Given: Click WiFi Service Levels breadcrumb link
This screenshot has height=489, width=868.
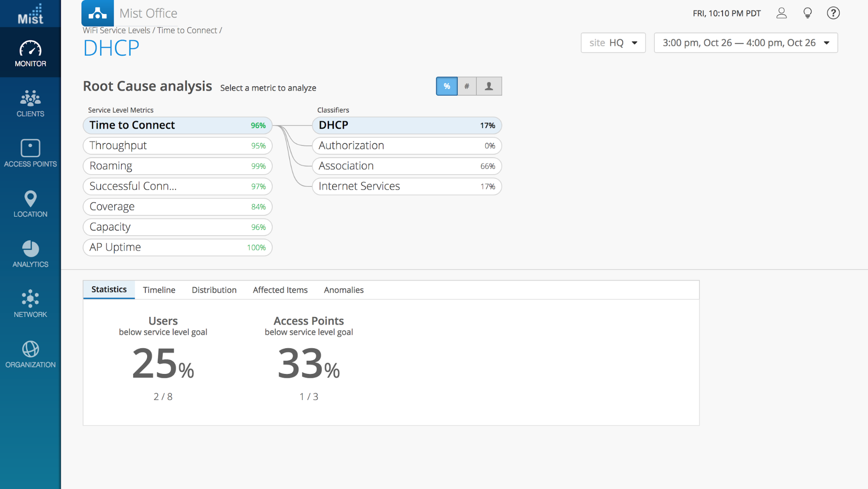Looking at the screenshot, I should pyautogui.click(x=116, y=30).
